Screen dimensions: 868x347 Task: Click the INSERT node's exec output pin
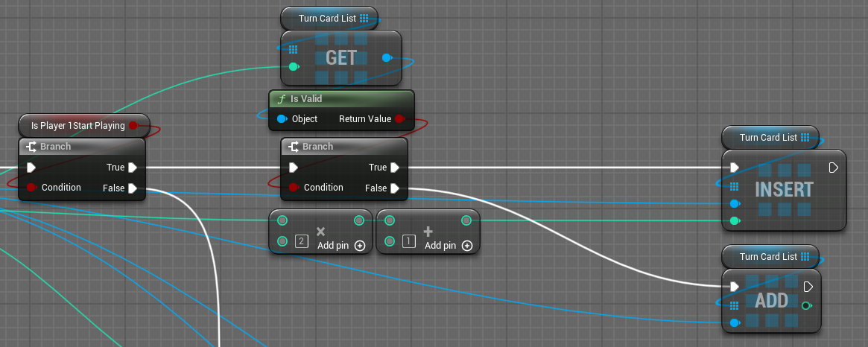834,168
